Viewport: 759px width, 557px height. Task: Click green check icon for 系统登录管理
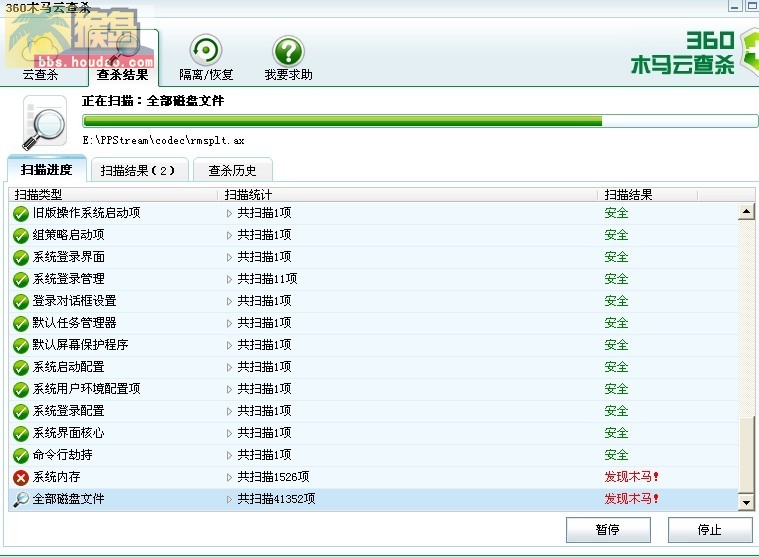click(x=21, y=280)
